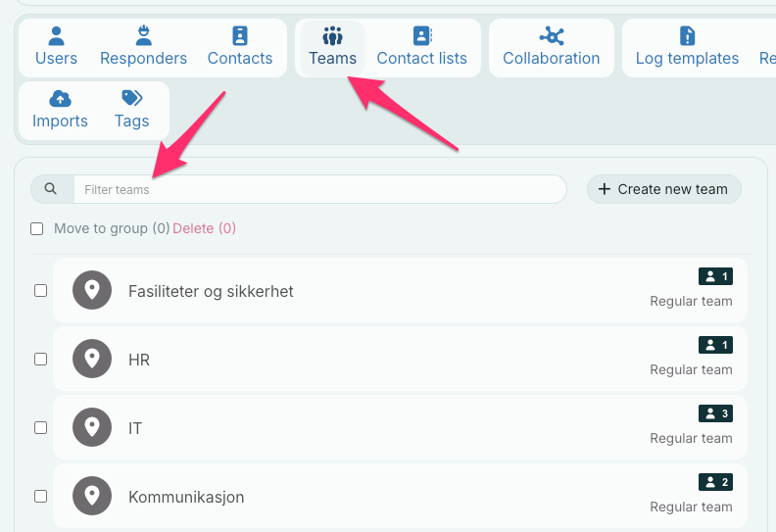Click the search magnifier icon
Viewport: 776px width, 532px height.
pyautogui.click(x=51, y=189)
